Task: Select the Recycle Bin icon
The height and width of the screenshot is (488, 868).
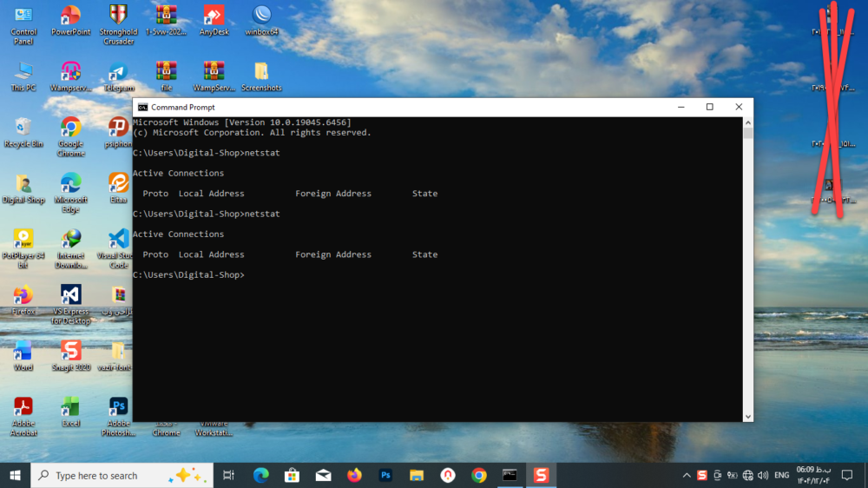Action: point(23,133)
